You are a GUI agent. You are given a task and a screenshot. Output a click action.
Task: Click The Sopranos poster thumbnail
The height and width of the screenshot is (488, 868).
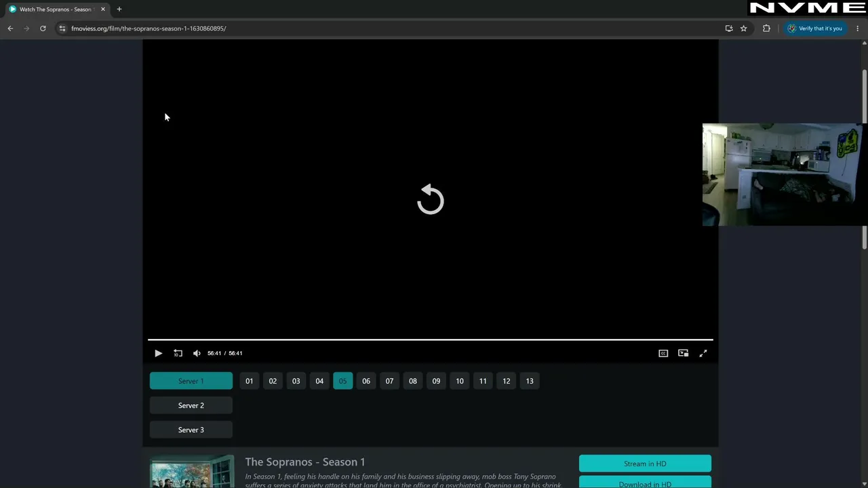(192, 472)
